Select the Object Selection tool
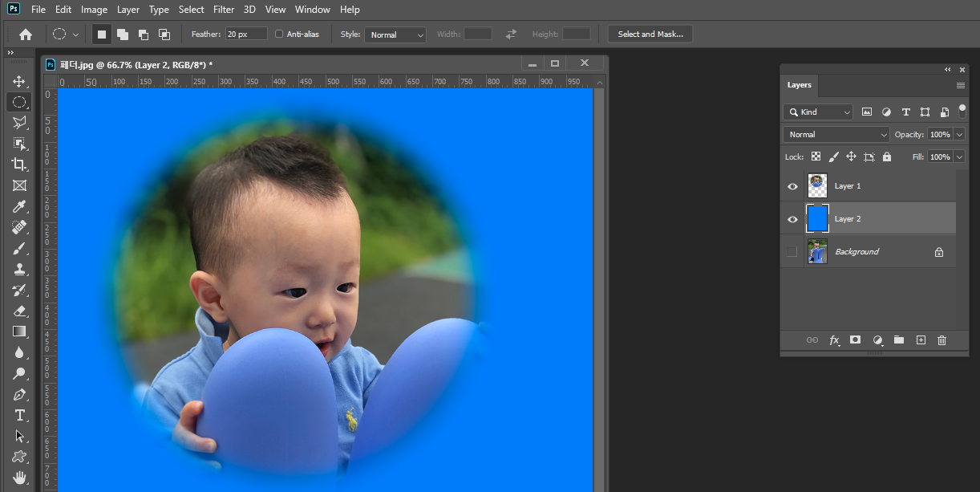 19,144
